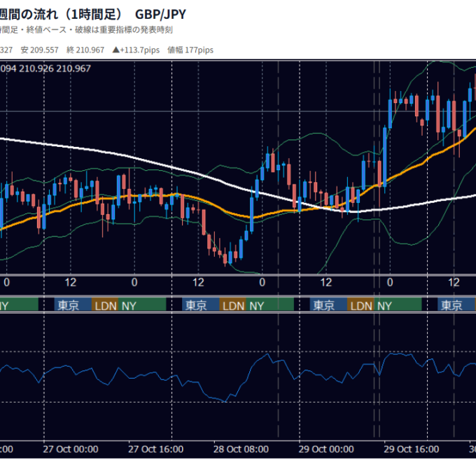
Task: Click the 29 Oct 00:00 date label
Action: click(326, 449)
